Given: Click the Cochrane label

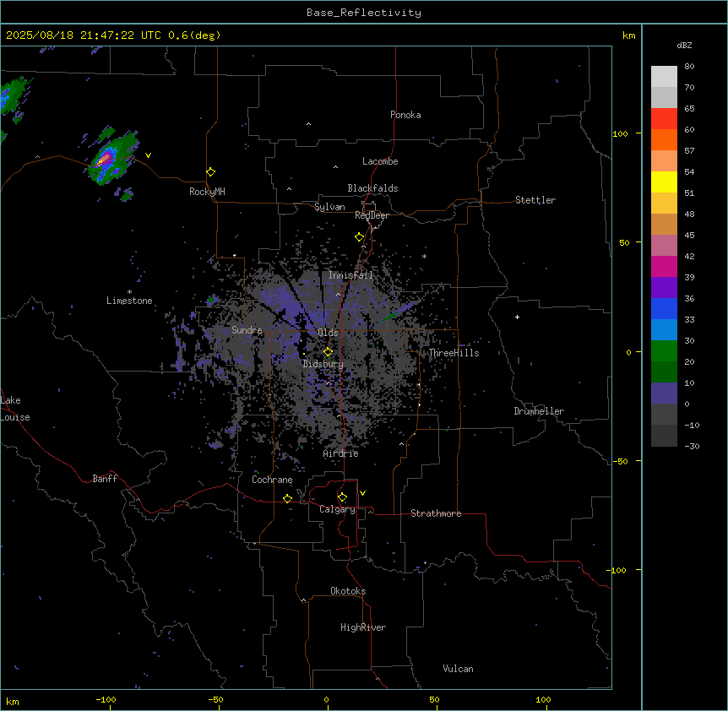Looking at the screenshot, I should pyautogui.click(x=272, y=480).
